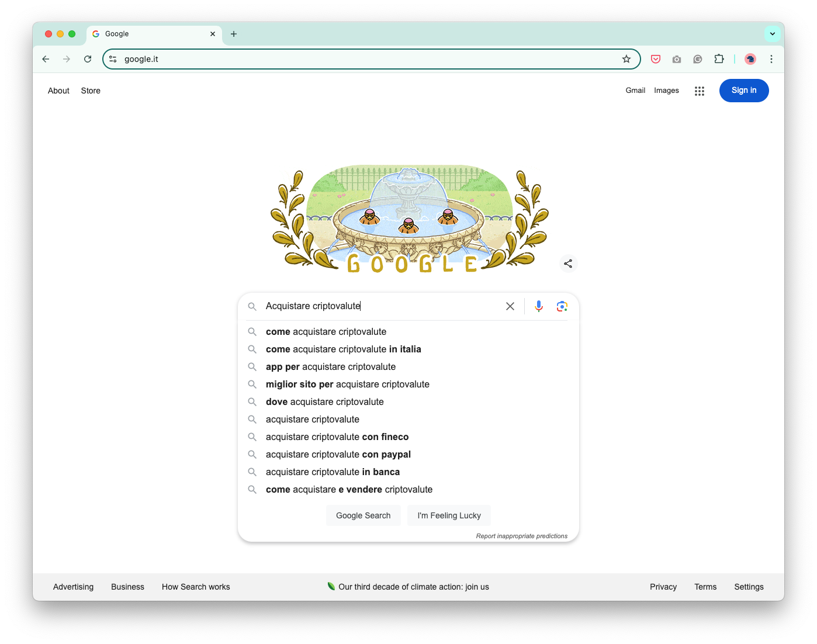Open site permissions controls in address bar
Viewport: 817px width, 644px height.
coord(112,59)
